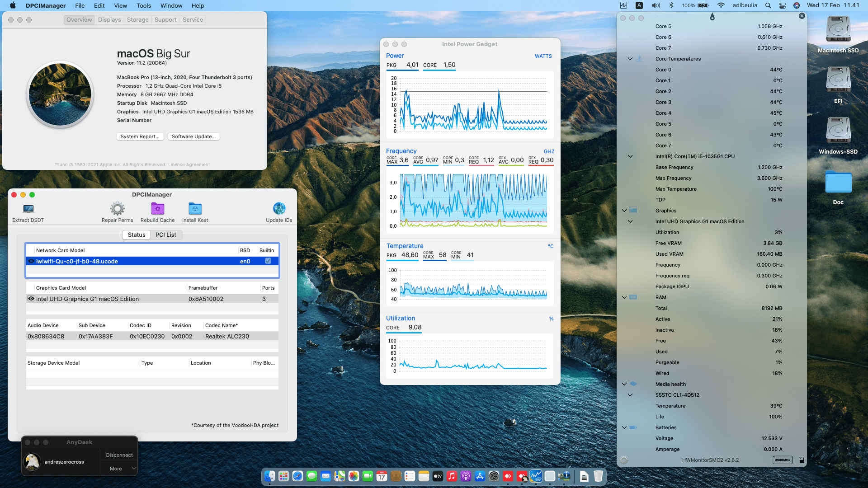868x488 pixels.
Task: Open HWMonitorSMC2 settings gear icon
Action: tap(624, 460)
